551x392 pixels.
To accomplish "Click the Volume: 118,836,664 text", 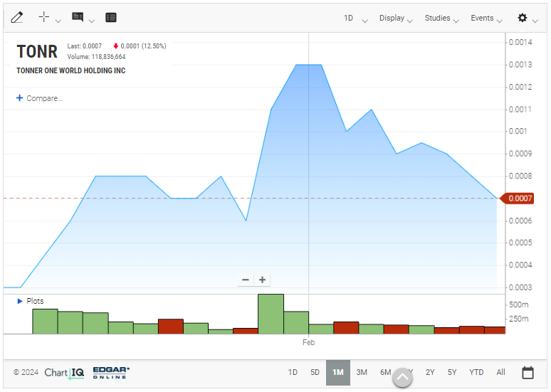I will (x=96, y=56).
